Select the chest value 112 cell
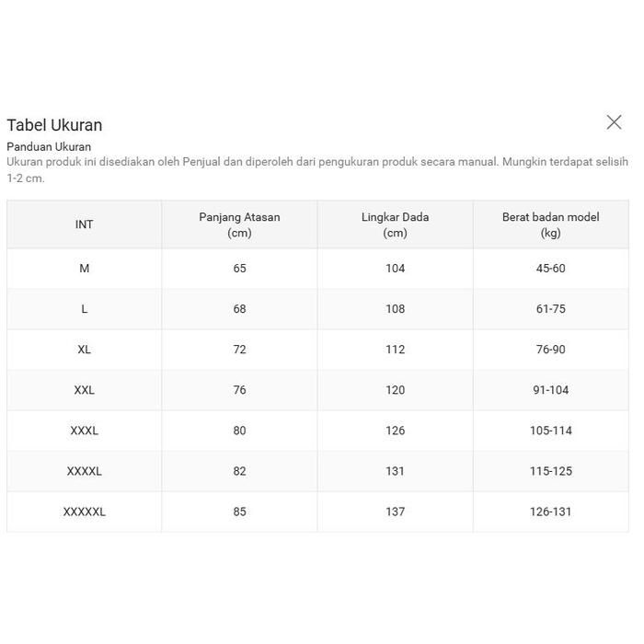The image size is (644, 644). tap(395, 350)
